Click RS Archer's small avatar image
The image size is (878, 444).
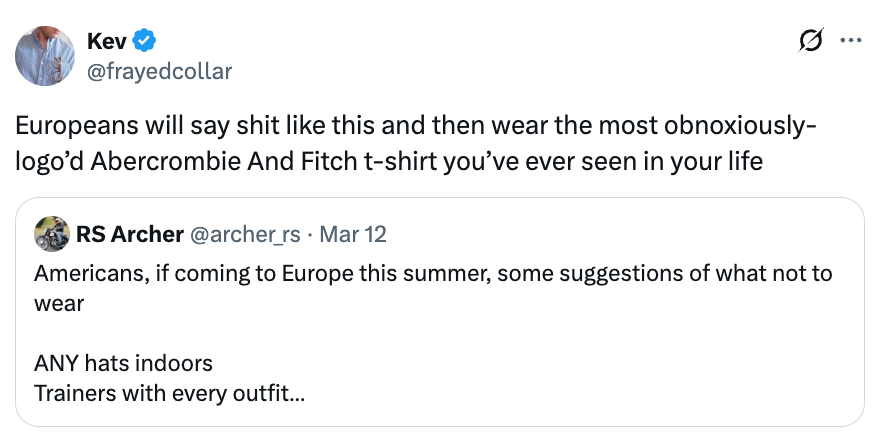click(51, 235)
